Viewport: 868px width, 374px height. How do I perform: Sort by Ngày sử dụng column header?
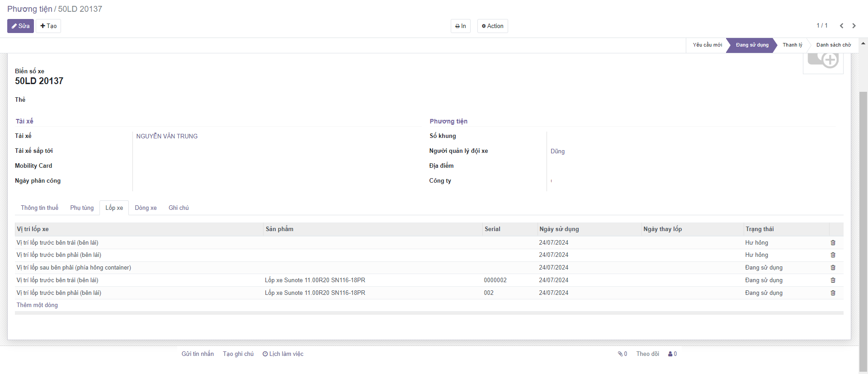click(x=559, y=229)
